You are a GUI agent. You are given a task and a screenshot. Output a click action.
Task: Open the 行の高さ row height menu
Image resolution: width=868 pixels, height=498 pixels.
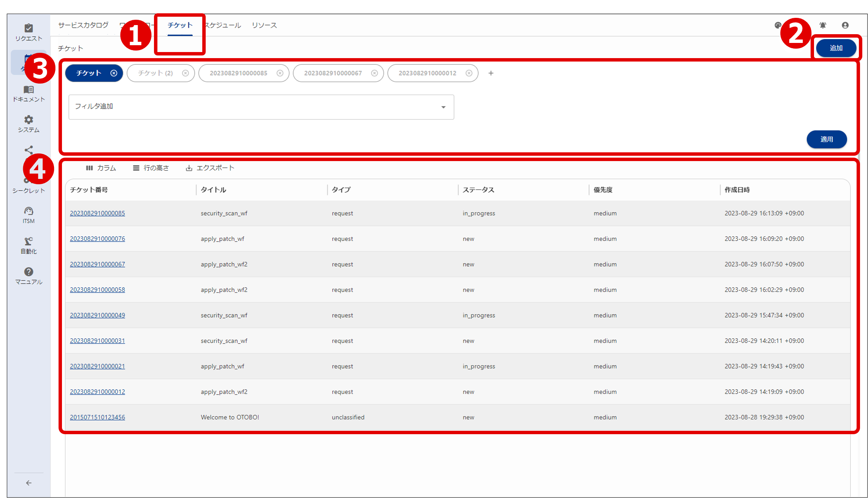(x=151, y=168)
